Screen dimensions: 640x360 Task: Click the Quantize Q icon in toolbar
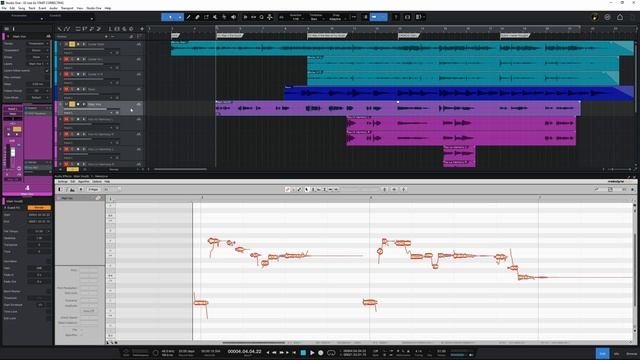(262, 17)
